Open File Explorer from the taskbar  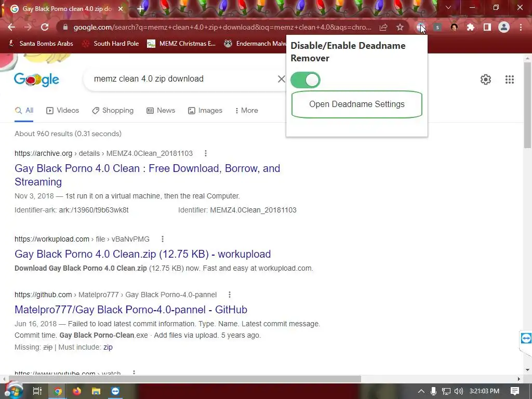click(96, 391)
